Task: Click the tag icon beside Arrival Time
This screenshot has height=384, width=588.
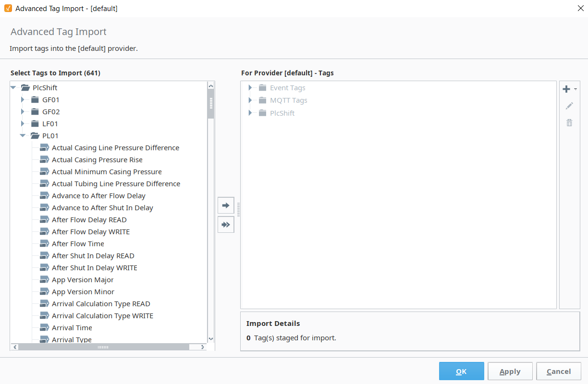Action: 45,328
